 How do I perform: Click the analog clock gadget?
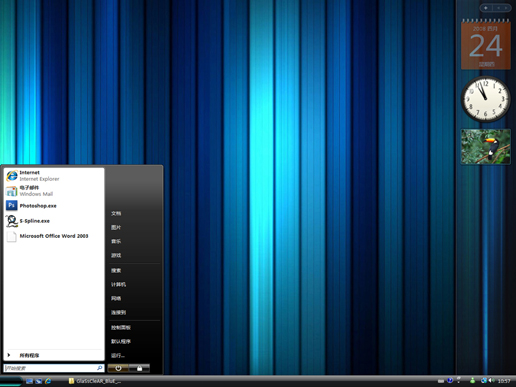(x=486, y=99)
